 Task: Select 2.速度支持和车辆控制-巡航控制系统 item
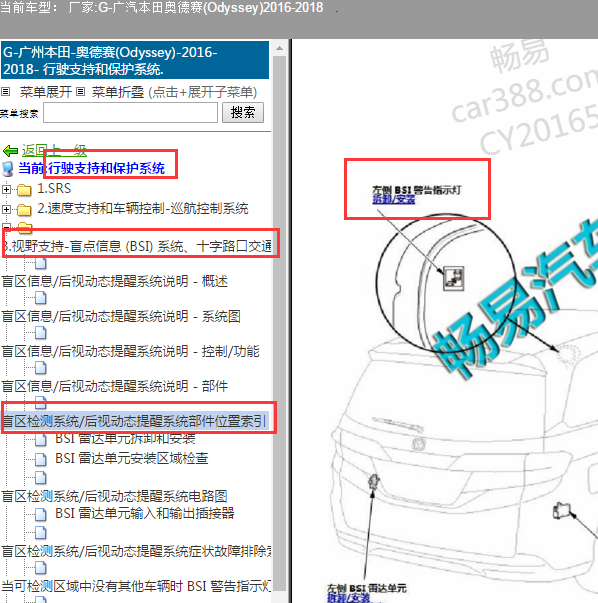(x=143, y=208)
